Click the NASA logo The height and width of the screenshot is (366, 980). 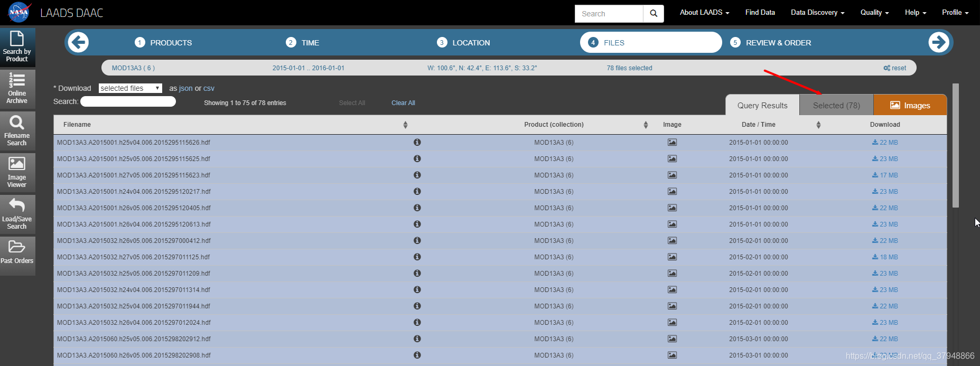[x=19, y=12]
